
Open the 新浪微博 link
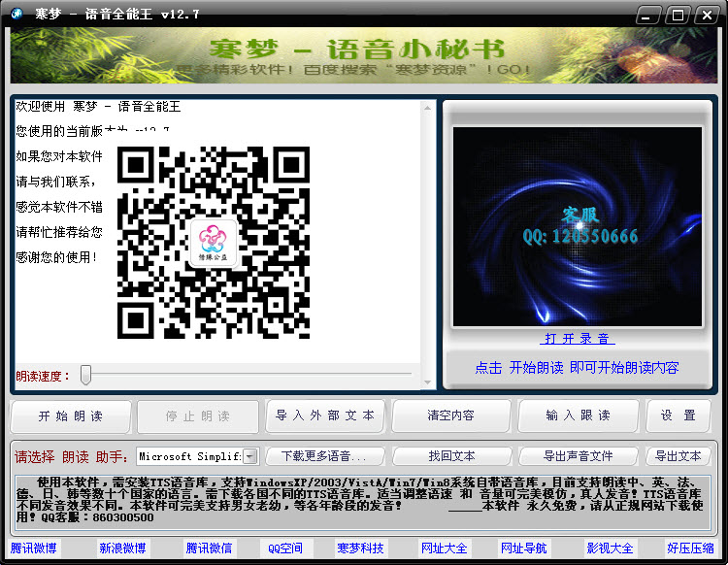coord(122,548)
